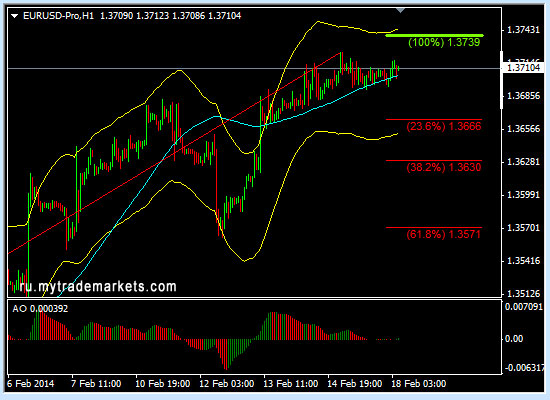
Task: Click the white vertical scale slider on price axis
Action: tap(502, 80)
